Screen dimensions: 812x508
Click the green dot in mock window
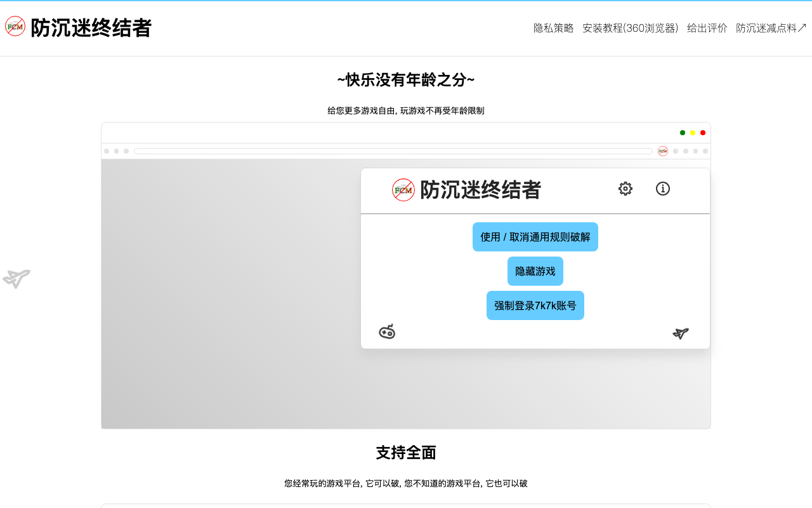[x=683, y=133]
